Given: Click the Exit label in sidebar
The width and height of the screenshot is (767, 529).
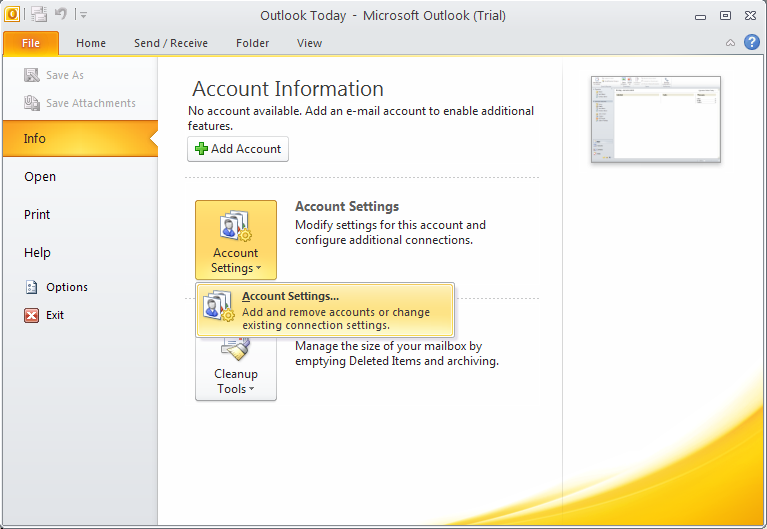Looking at the screenshot, I should coord(55,315).
